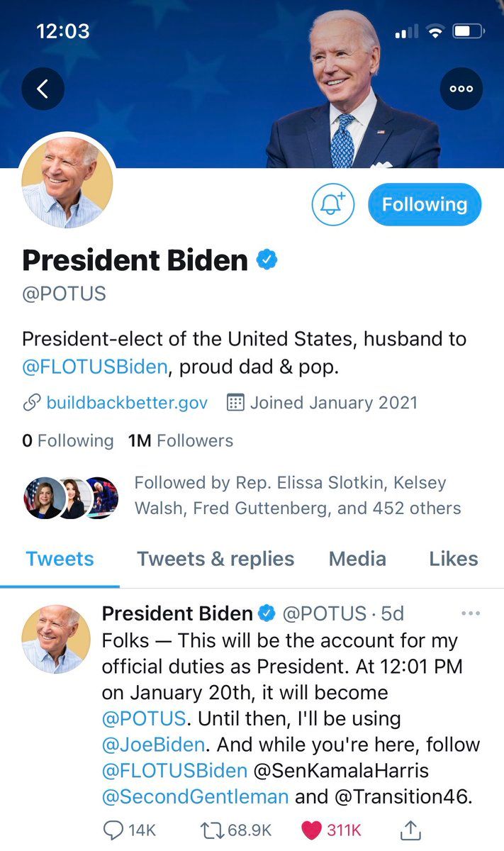The height and width of the screenshot is (851, 504).
Task: Open the Likes tab
Action: point(453,559)
